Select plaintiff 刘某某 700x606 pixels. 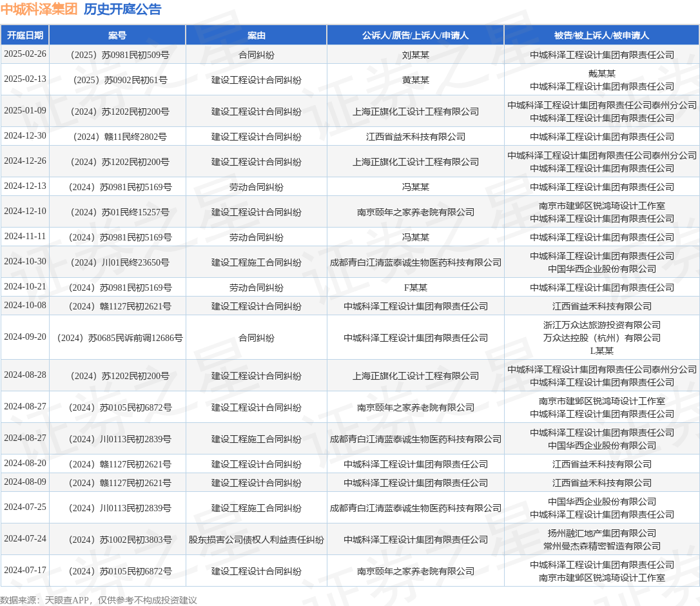tap(416, 55)
